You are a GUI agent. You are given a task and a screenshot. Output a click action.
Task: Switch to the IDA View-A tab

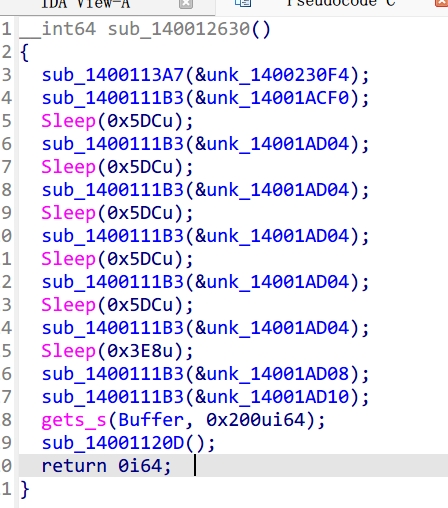pos(85,4)
